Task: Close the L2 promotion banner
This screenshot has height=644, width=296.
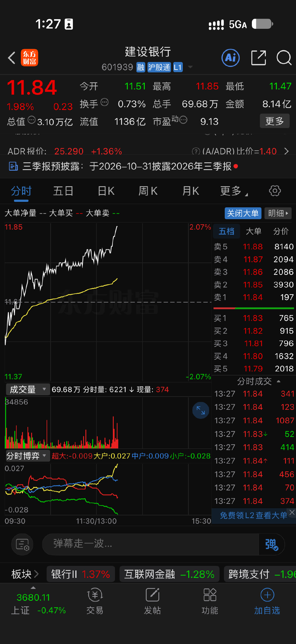Action: 292,512
